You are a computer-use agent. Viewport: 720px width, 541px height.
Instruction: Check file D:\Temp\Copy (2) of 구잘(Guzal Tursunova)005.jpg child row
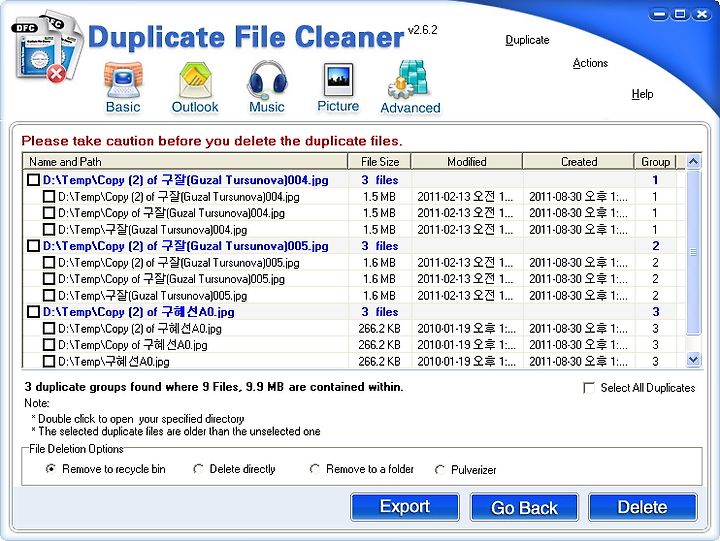(x=49, y=262)
